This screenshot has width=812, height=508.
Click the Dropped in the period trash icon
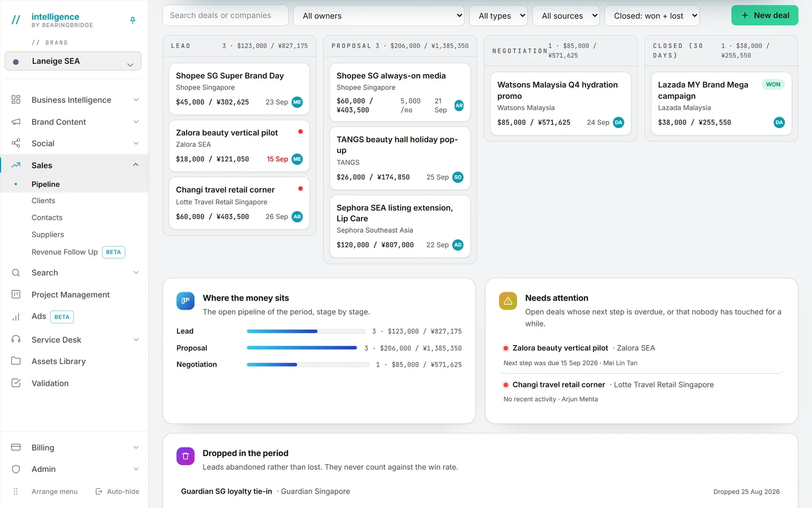186,456
